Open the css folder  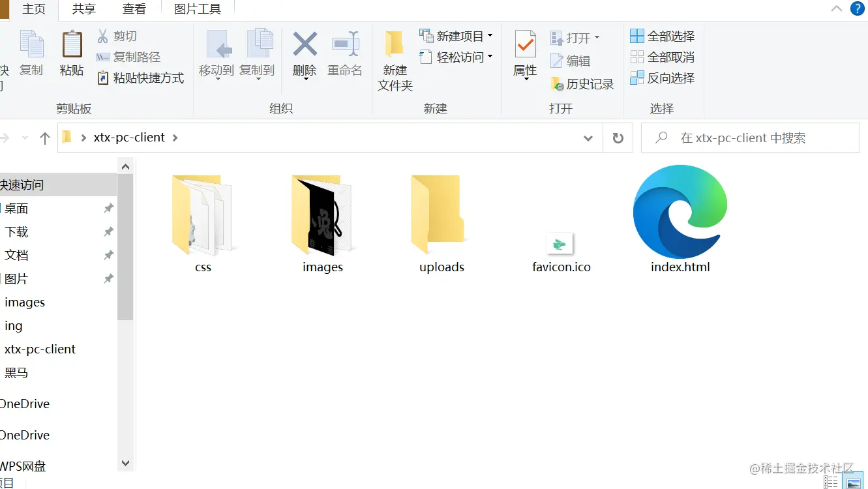pos(203,223)
